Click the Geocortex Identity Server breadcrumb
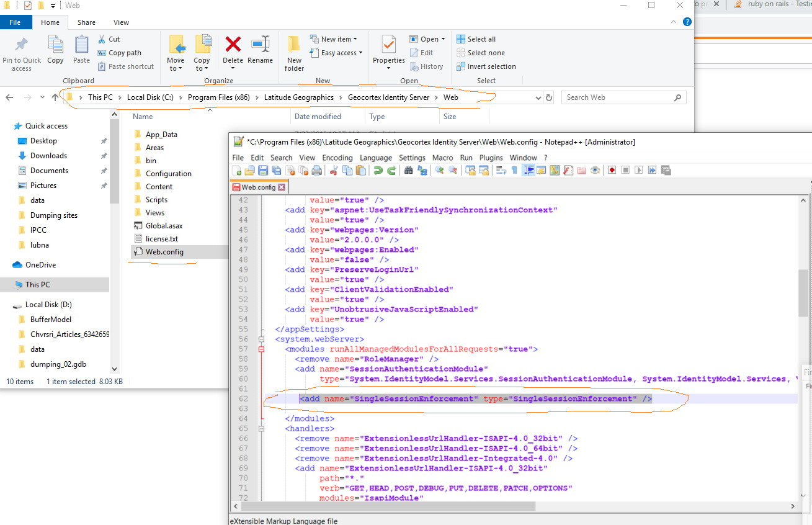812x525 pixels. [x=388, y=97]
